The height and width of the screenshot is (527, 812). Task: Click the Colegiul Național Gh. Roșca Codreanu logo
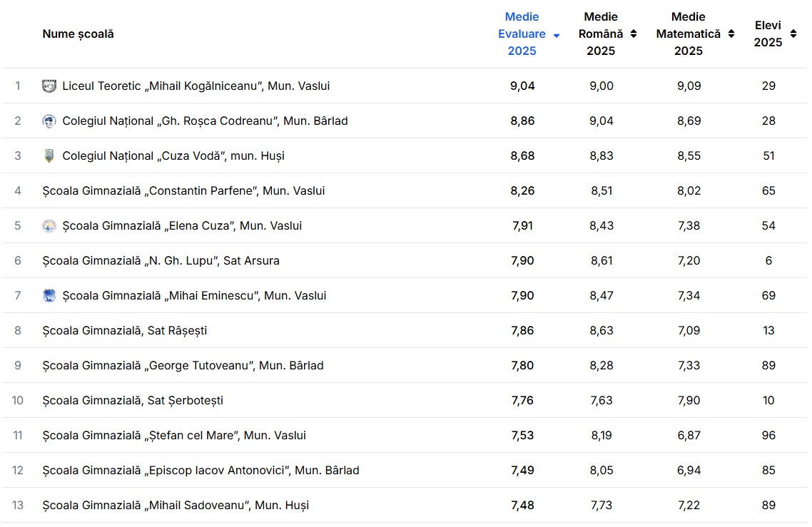click(49, 121)
